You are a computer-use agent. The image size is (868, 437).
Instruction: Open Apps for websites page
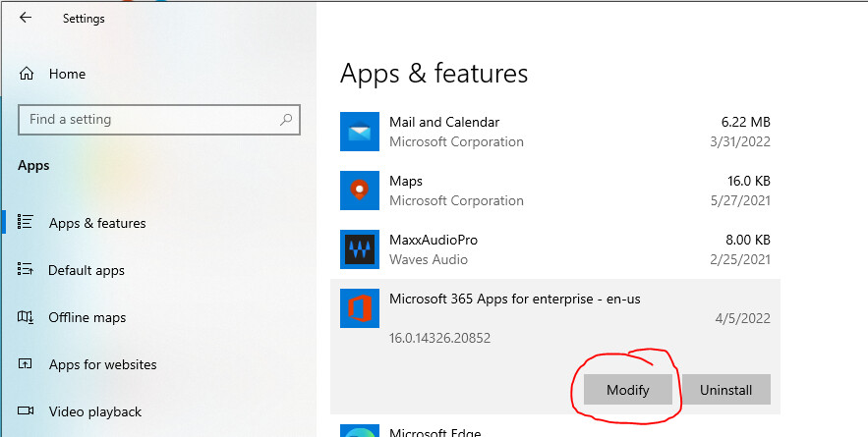[x=103, y=364]
